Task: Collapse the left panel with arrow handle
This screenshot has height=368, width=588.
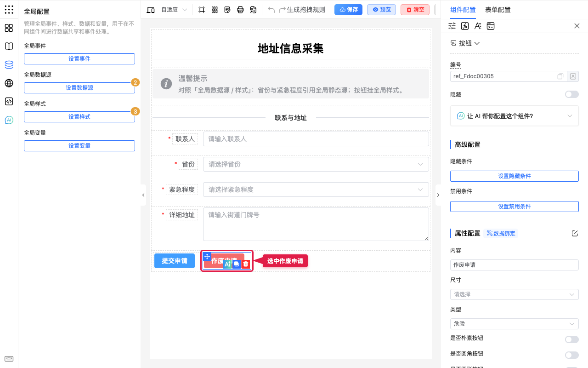Action: [143, 195]
